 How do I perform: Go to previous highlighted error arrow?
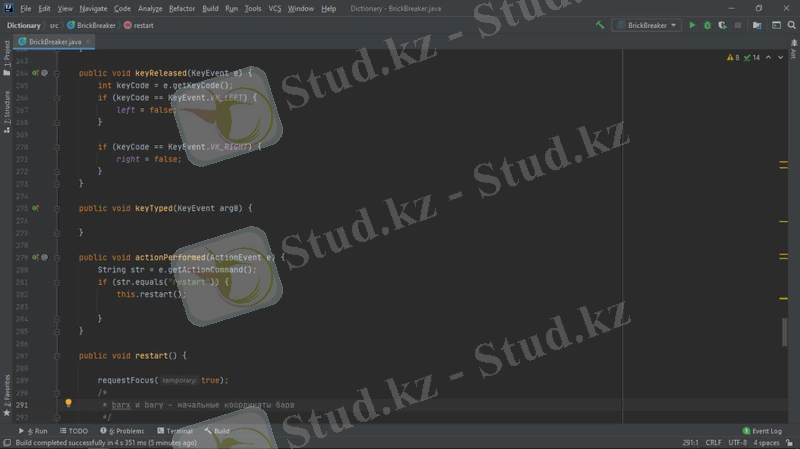pyautogui.click(x=768, y=58)
